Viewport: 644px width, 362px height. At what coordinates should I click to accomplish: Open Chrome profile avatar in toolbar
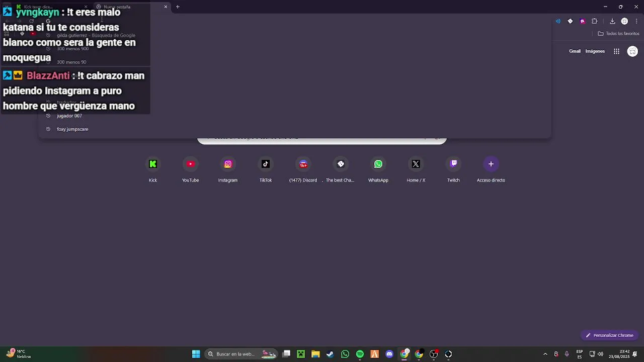[x=624, y=21]
